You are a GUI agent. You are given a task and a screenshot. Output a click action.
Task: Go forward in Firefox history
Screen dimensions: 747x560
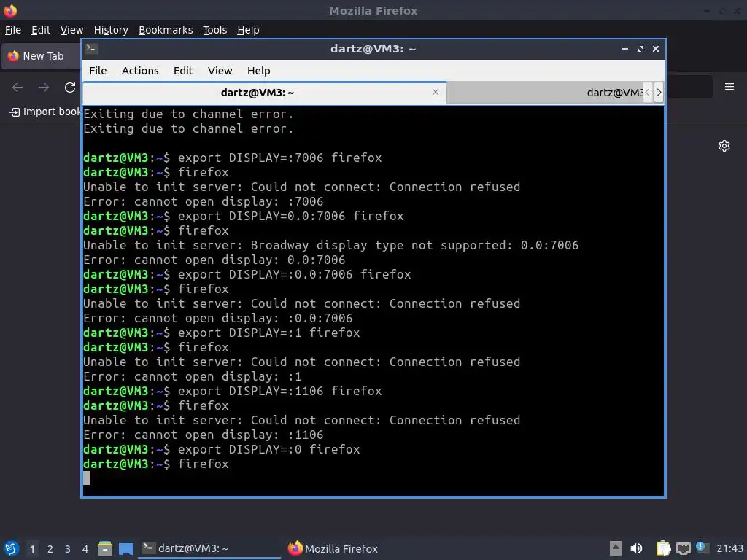click(44, 87)
